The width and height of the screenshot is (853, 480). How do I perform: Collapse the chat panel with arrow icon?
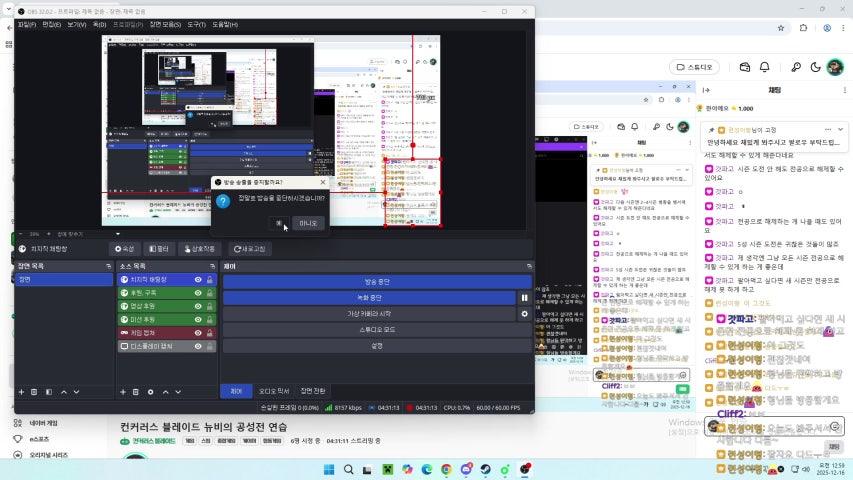pyautogui.click(x=707, y=90)
